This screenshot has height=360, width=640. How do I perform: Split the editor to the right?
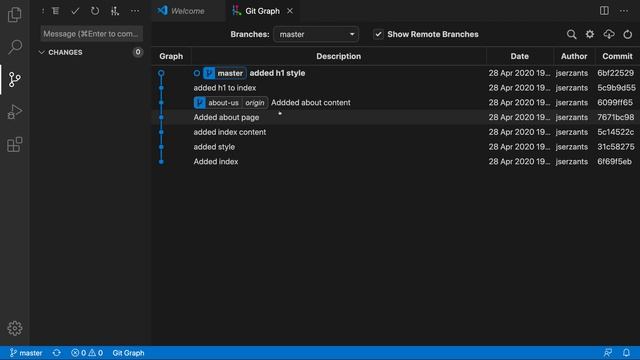(x=604, y=11)
